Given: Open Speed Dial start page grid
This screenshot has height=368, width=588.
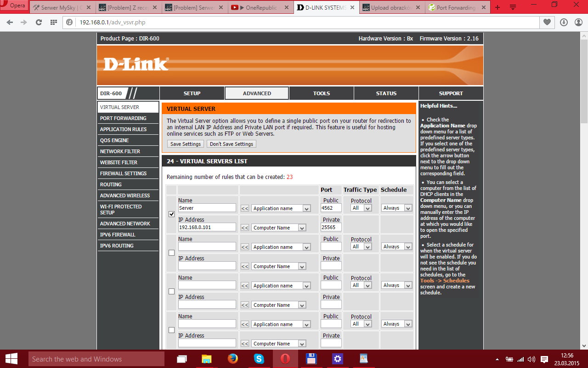Looking at the screenshot, I should pyautogui.click(x=53, y=22).
